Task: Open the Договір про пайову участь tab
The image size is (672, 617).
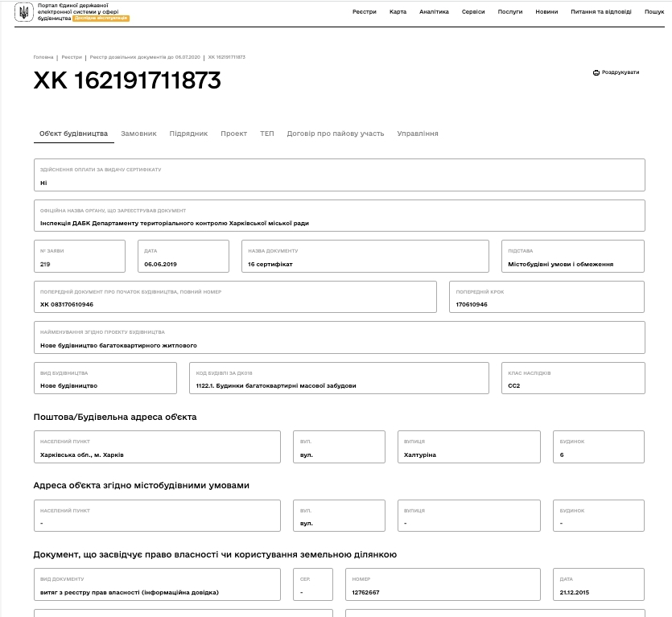Action: click(x=336, y=134)
